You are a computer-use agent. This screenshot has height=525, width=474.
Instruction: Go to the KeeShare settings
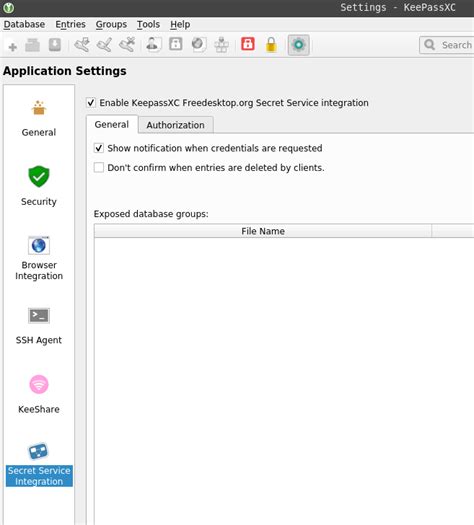[x=39, y=394]
